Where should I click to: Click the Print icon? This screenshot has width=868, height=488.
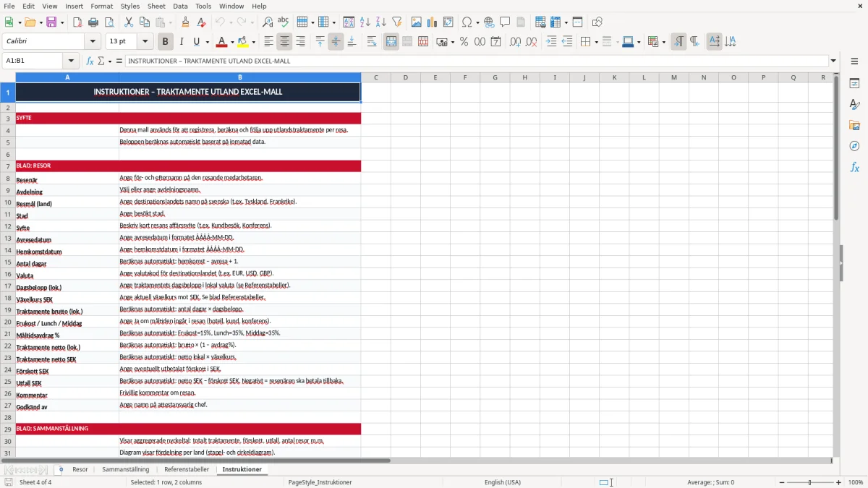coord(93,22)
